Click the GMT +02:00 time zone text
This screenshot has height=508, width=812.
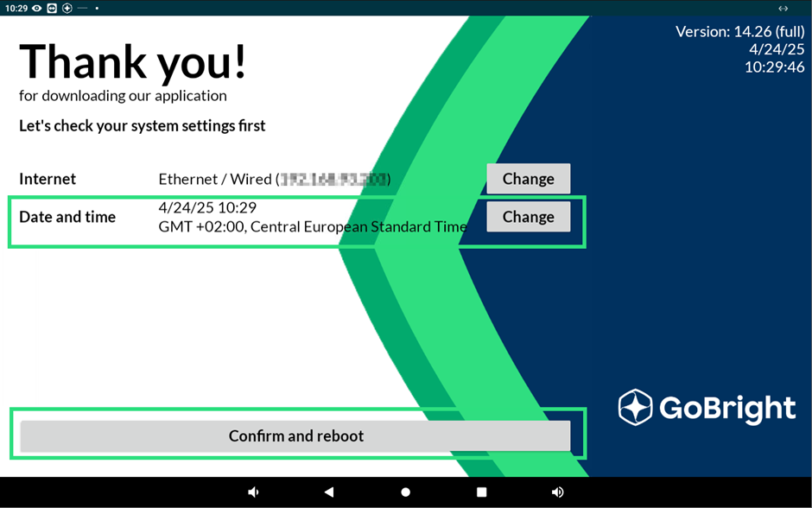[313, 227]
